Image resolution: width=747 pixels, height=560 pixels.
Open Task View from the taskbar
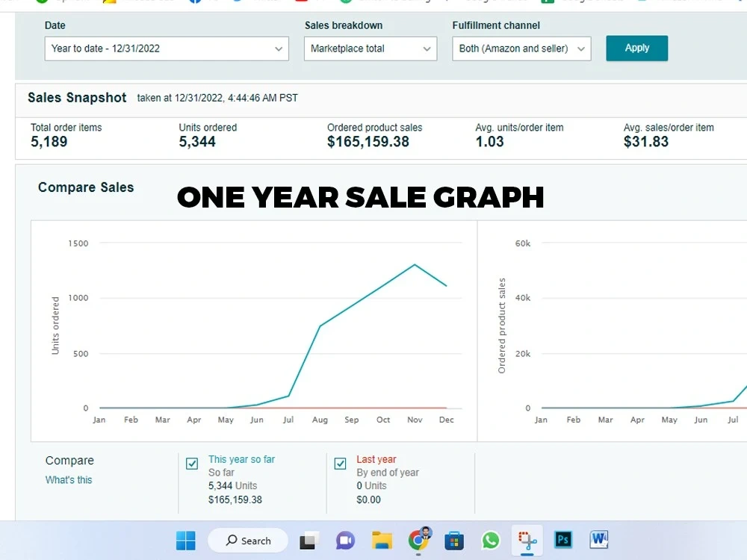307,541
